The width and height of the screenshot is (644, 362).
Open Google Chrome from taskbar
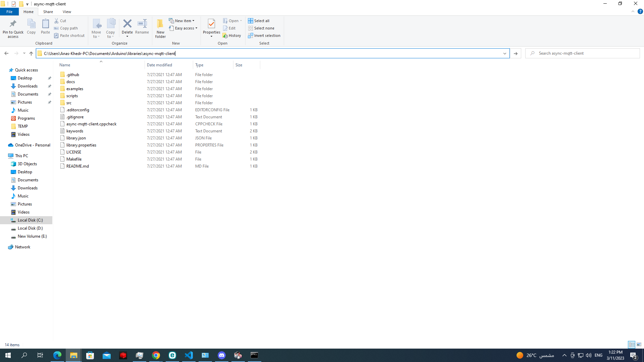(x=156, y=355)
